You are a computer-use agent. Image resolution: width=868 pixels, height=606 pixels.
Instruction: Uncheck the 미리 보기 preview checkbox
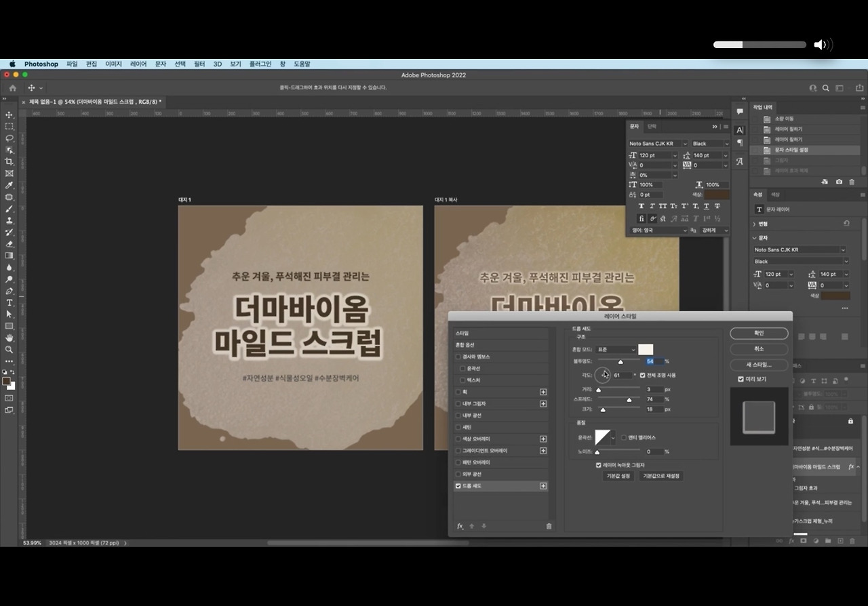741,379
